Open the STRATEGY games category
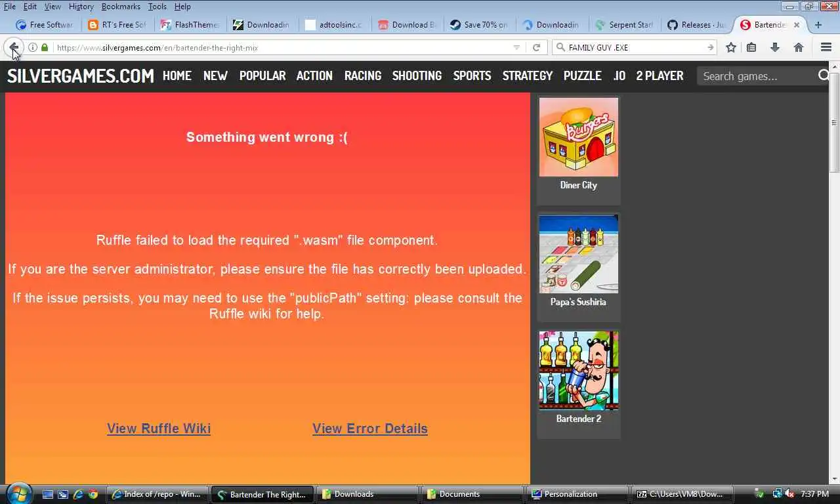The width and height of the screenshot is (840, 504). (528, 76)
